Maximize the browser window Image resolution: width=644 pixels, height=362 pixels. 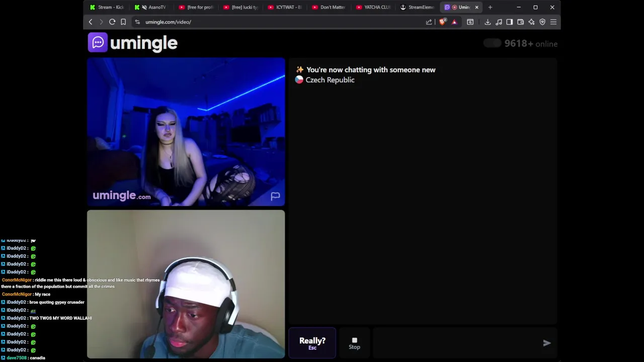(x=535, y=7)
